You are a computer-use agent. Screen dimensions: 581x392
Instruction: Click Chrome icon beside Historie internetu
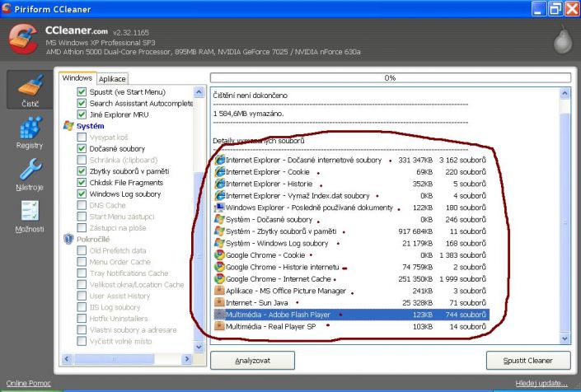[x=220, y=267]
